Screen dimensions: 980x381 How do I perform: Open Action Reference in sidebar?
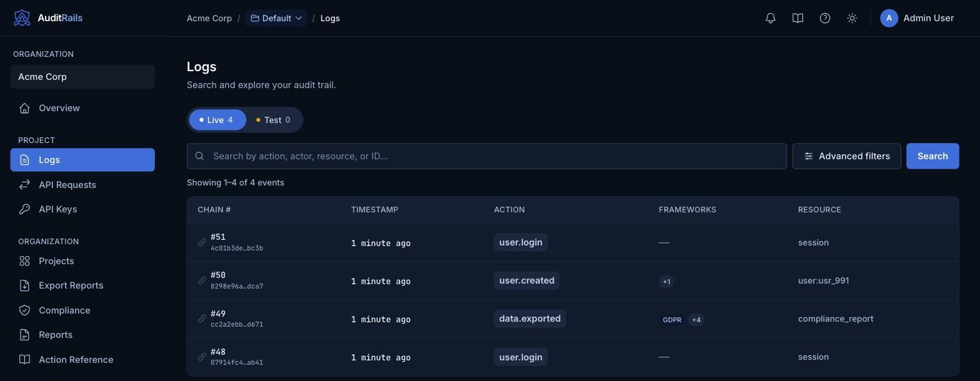tap(82, 360)
